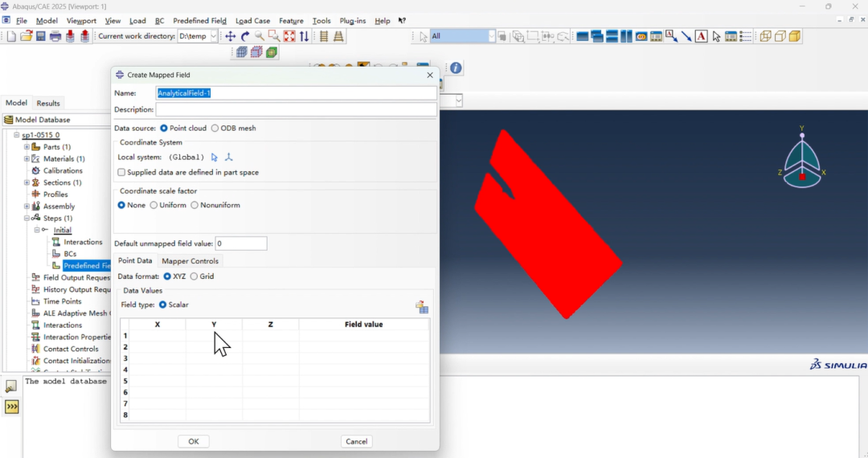Select ODB mesh as data source
This screenshot has width=868, height=458.
point(215,129)
